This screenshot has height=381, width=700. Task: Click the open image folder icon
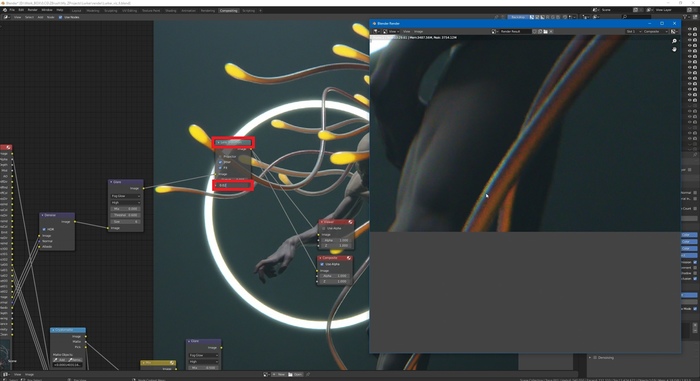point(546,31)
